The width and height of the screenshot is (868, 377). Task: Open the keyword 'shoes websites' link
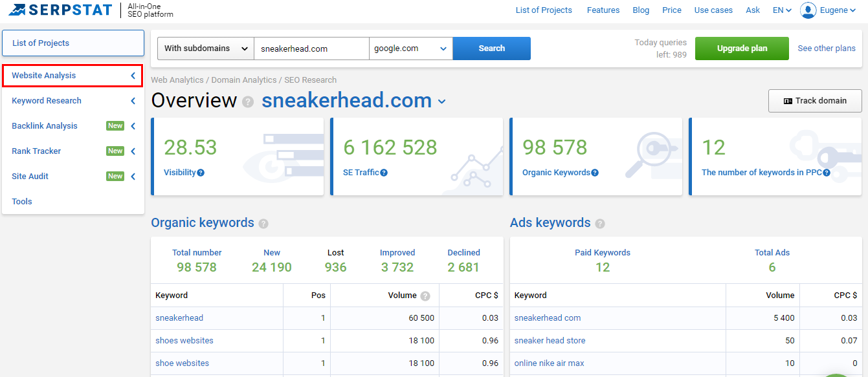(184, 341)
